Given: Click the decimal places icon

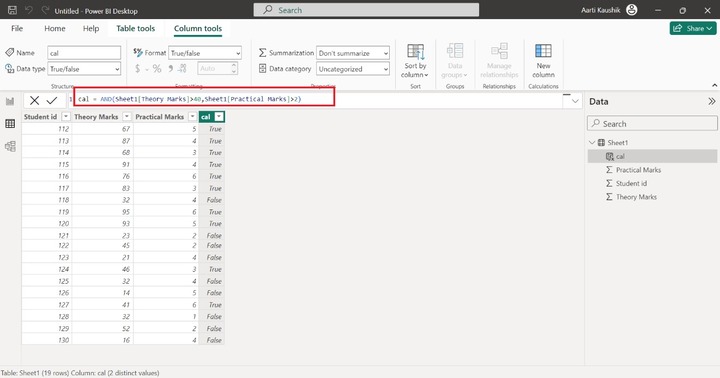Looking at the screenshot, I should coord(182,69).
